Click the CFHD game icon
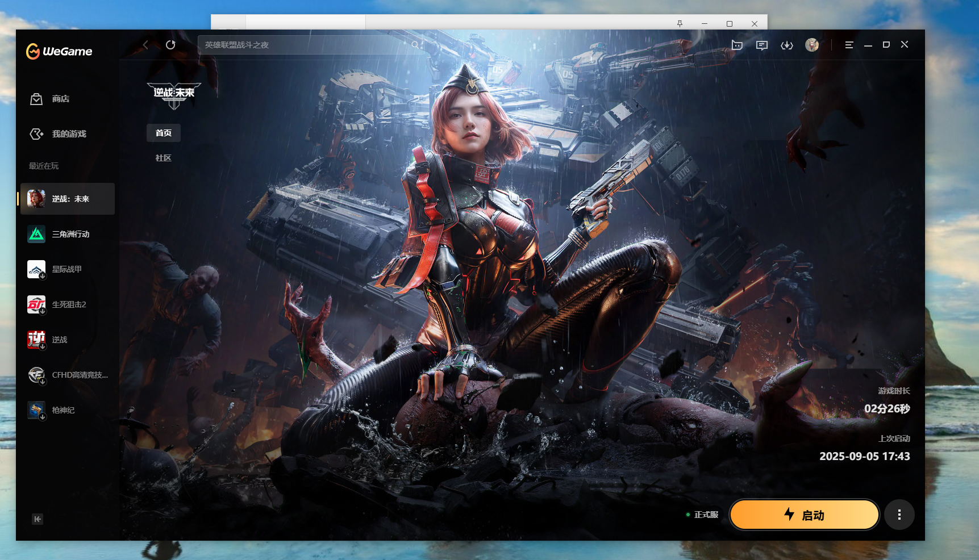 click(36, 375)
